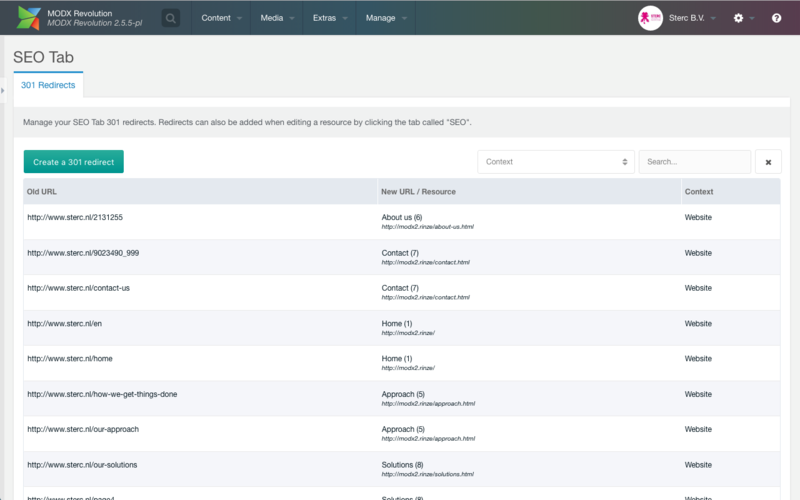The height and width of the screenshot is (500, 800).
Task: Open the help question mark icon
Action: [776, 18]
